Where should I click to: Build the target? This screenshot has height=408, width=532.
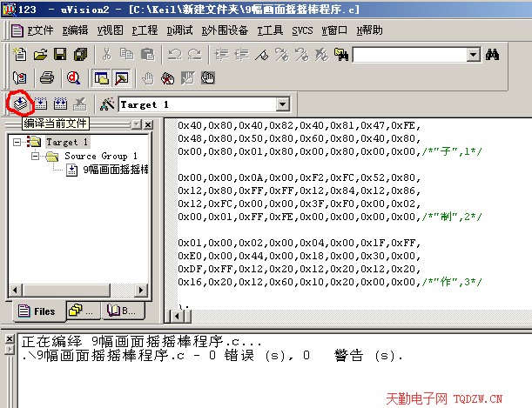(40, 104)
